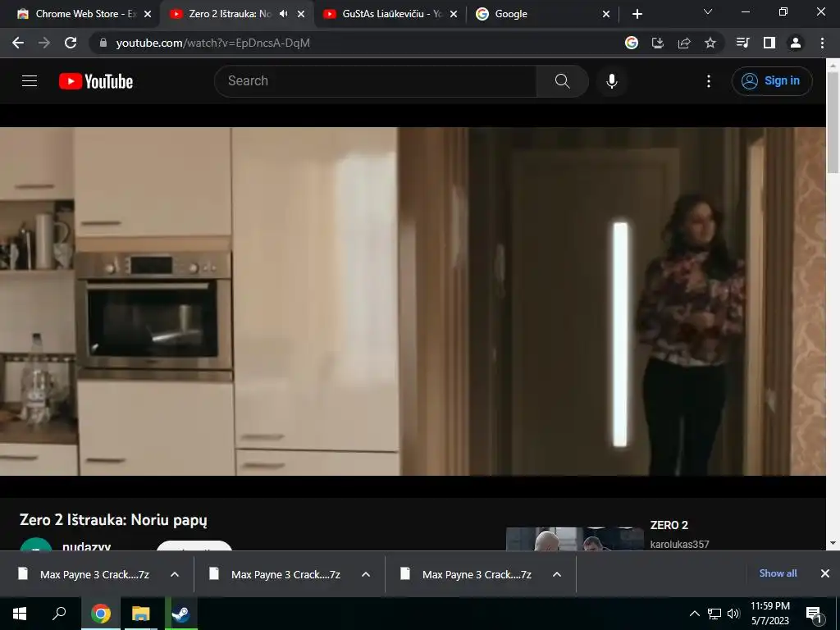
Task: Go forward with the browser forward arrow
Action: pos(44,43)
